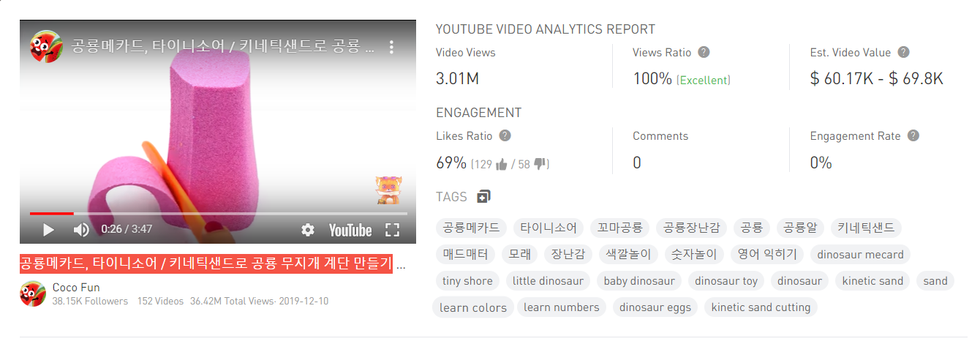Select the 숫자놀이 tag

[695, 254]
